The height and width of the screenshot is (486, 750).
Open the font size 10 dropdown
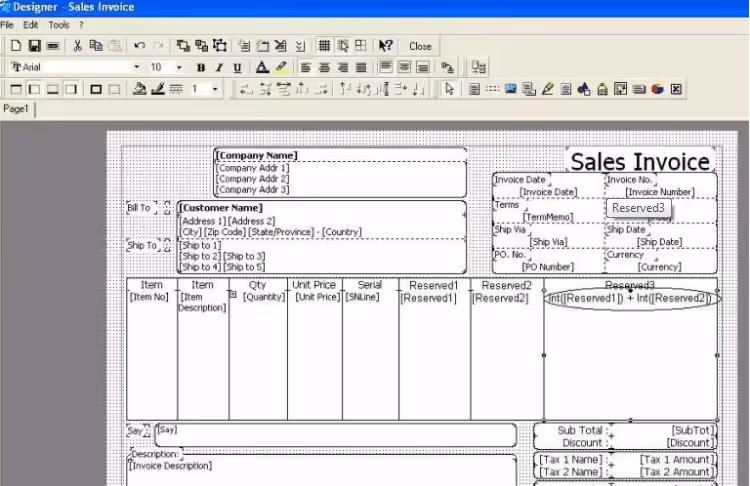coord(179,67)
